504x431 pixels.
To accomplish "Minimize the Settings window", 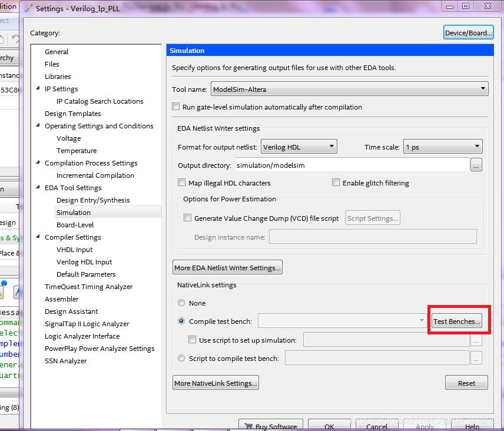I will click(x=450, y=6).
